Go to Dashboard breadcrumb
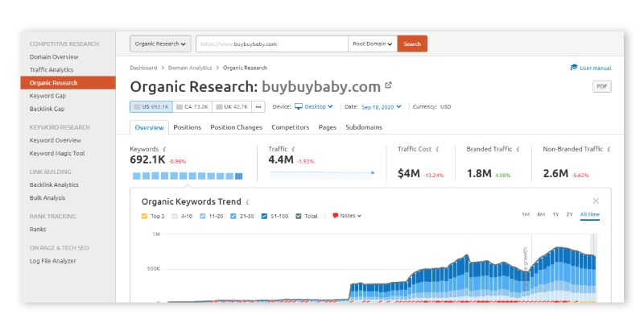Image resolution: width=644 pixels, height=323 pixels. [143, 68]
